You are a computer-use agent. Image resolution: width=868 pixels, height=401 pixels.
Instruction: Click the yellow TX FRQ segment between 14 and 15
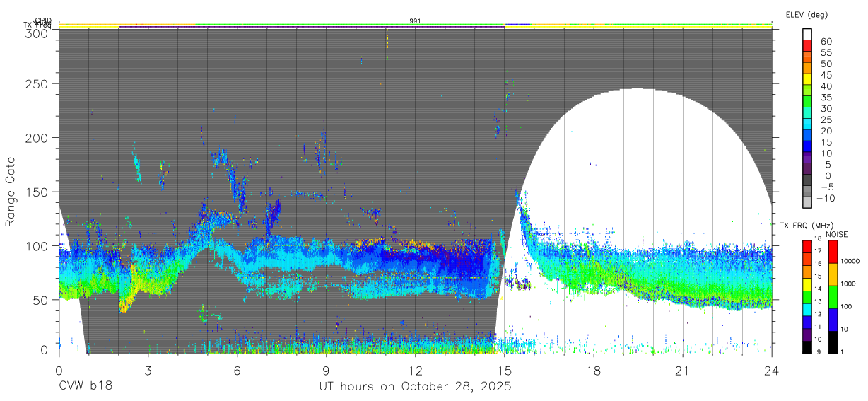click(x=807, y=284)
